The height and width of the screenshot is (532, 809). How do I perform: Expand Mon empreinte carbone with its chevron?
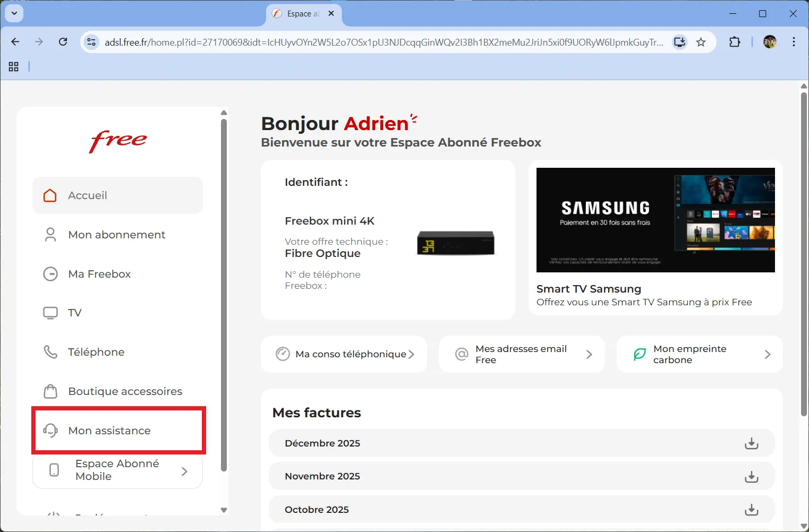point(767,354)
